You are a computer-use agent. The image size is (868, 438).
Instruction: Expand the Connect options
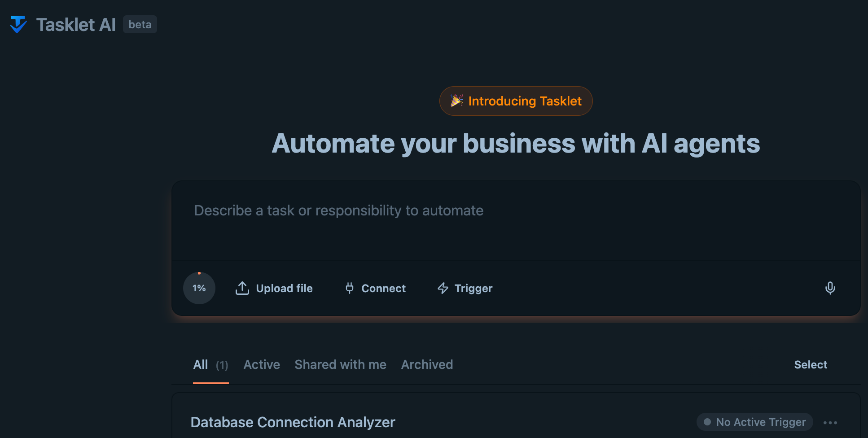coord(375,288)
